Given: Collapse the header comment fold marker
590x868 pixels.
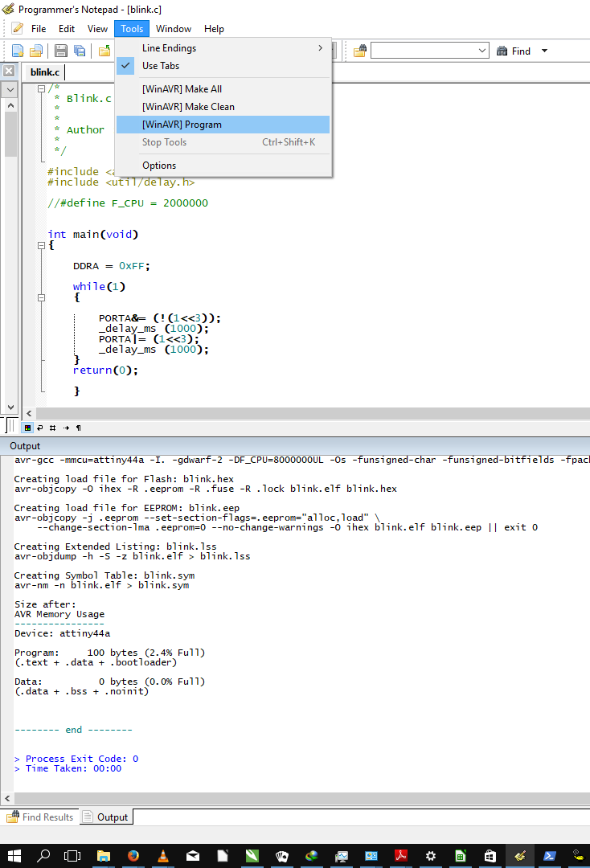Looking at the screenshot, I should [x=41, y=88].
